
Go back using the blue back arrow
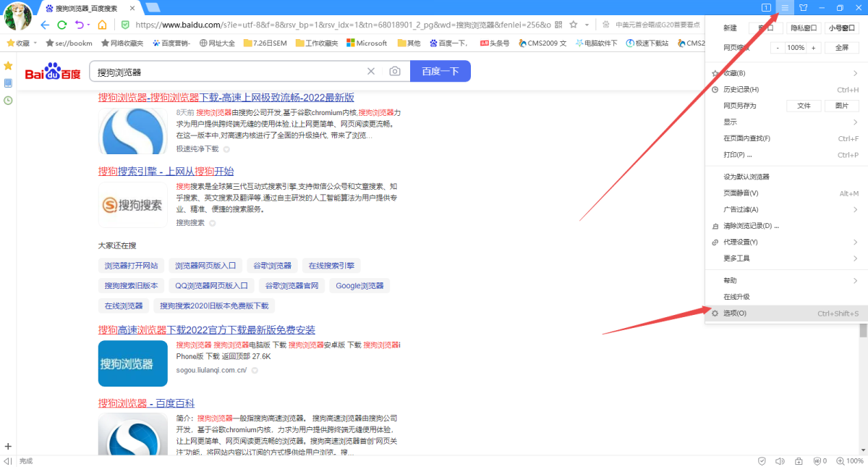coord(45,25)
